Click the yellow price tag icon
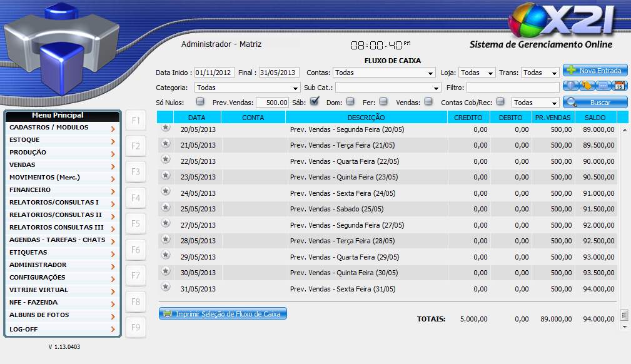 [x=587, y=86]
